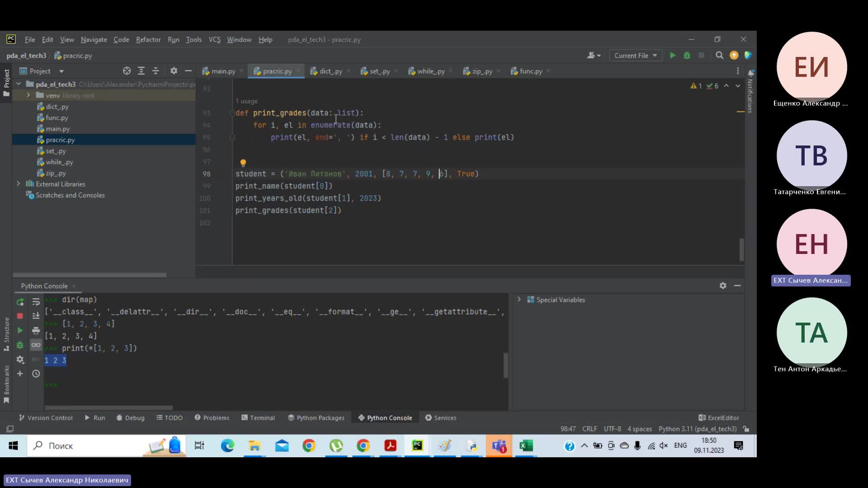Open the Version Control tool window
The height and width of the screenshot is (488, 868).
[46, 418]
